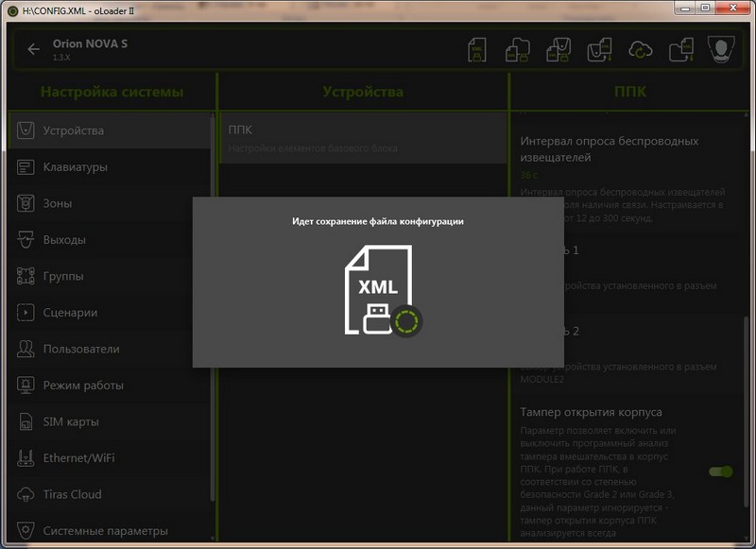Click the Выходы outputs icon
Image resolution: width=756 pixels, height=549 pixels.
pyautogui.click(x=26, y=240)
